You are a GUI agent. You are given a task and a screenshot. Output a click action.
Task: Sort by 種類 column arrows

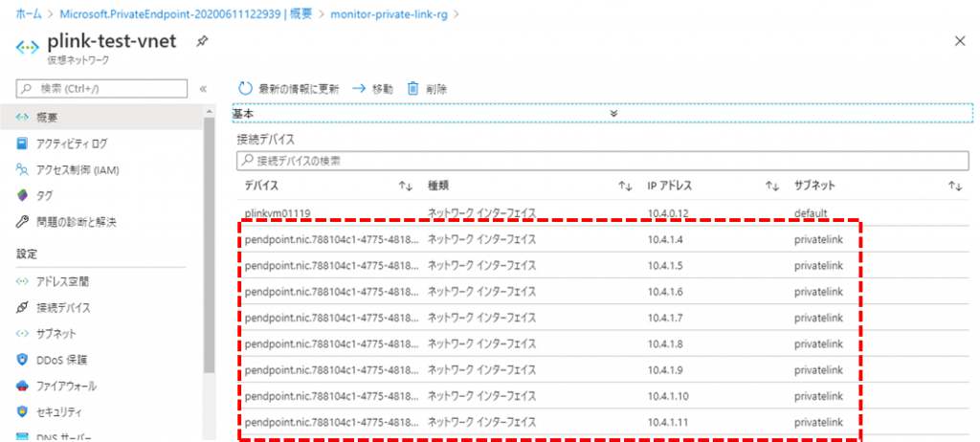coord(624,186)
